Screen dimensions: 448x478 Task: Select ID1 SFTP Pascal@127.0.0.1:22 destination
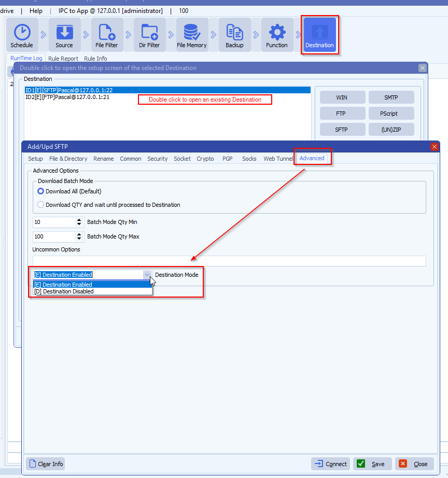coord(167,90)
